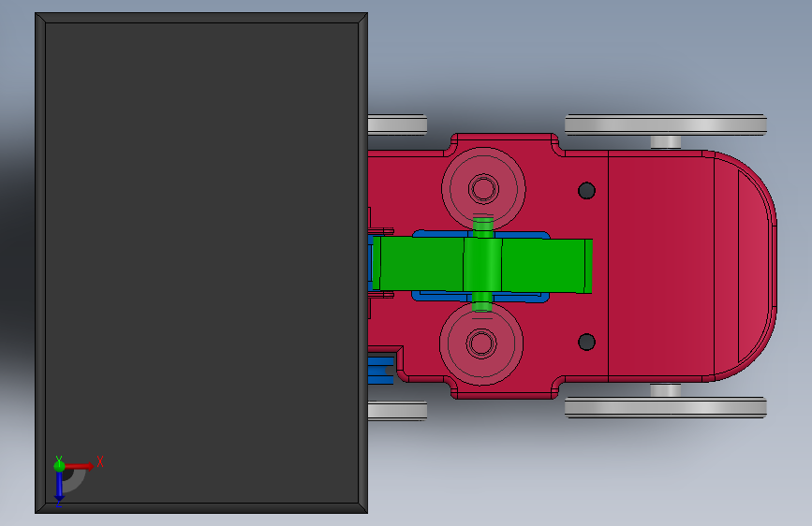The image size is (812, 526).
Task: Select the upper side tab of red chassis
Action: pyautogui.click(x=505, y=140)
